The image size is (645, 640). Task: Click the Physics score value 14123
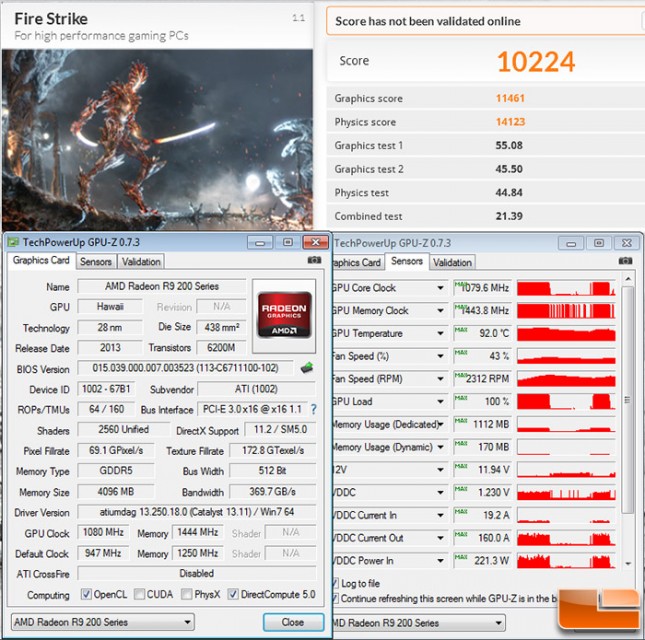tap(510, 122)
